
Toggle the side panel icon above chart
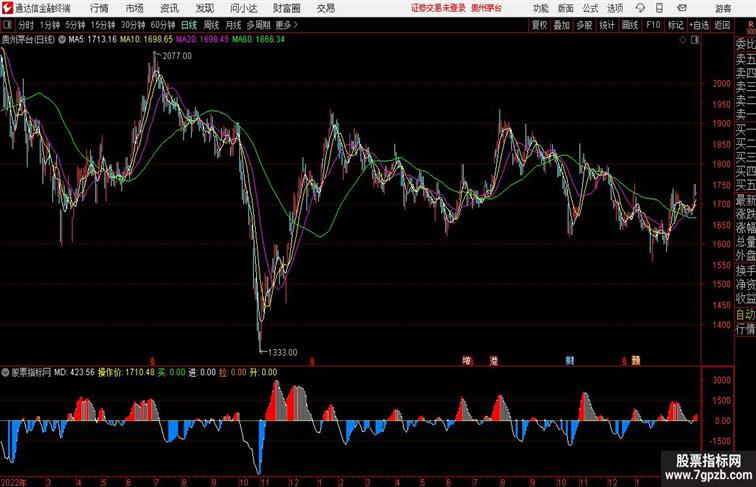click(695, 40)
